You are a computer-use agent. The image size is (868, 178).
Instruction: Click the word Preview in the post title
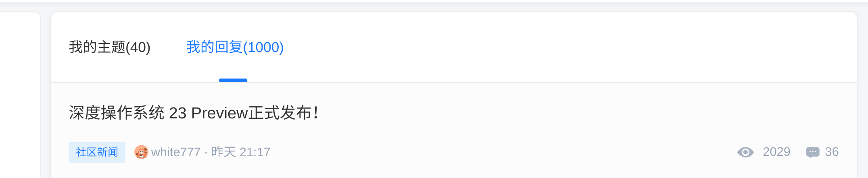pos(219,113)
